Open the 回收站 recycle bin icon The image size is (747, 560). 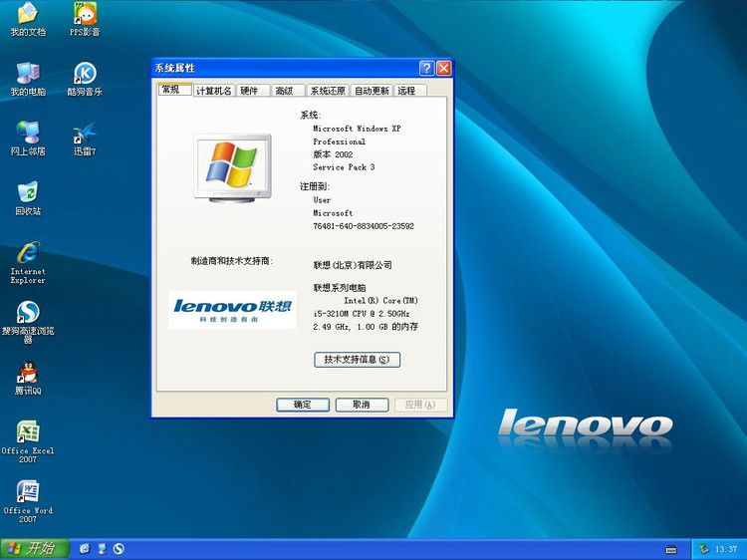(28, 198)
